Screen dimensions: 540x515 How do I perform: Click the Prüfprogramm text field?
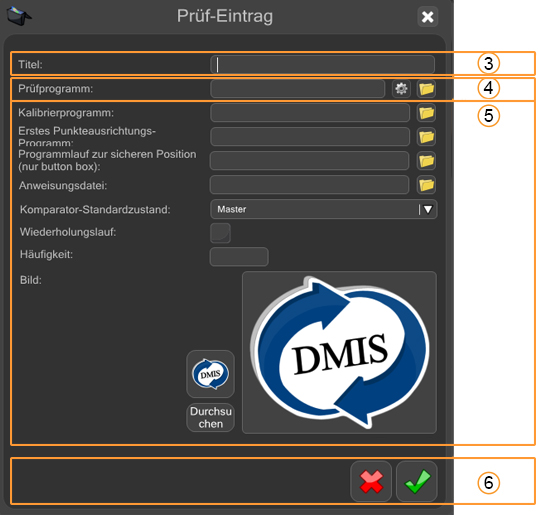click(x=298, y=89)
